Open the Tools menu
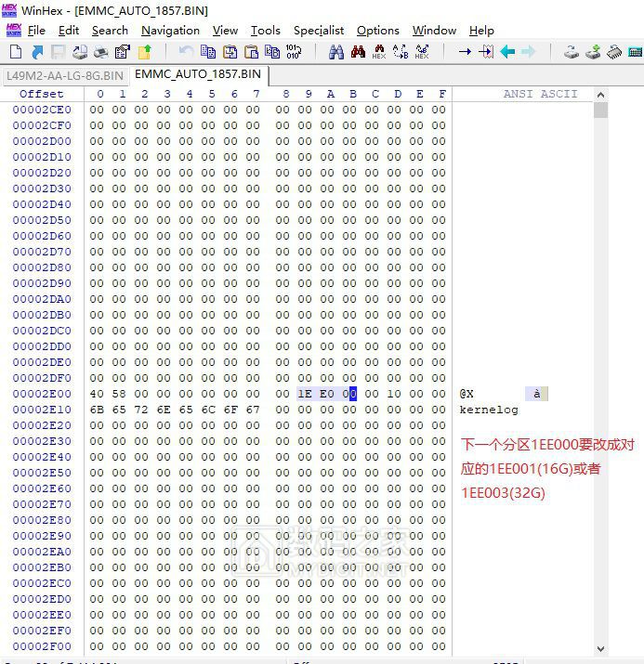This screenshot has width=644, height=664. (265, 31)
